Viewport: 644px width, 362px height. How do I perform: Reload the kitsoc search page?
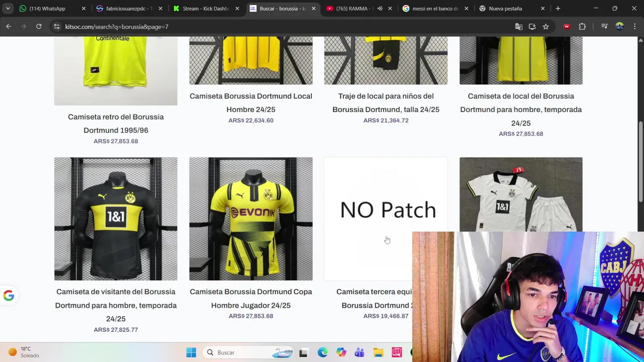coord(39,27)
